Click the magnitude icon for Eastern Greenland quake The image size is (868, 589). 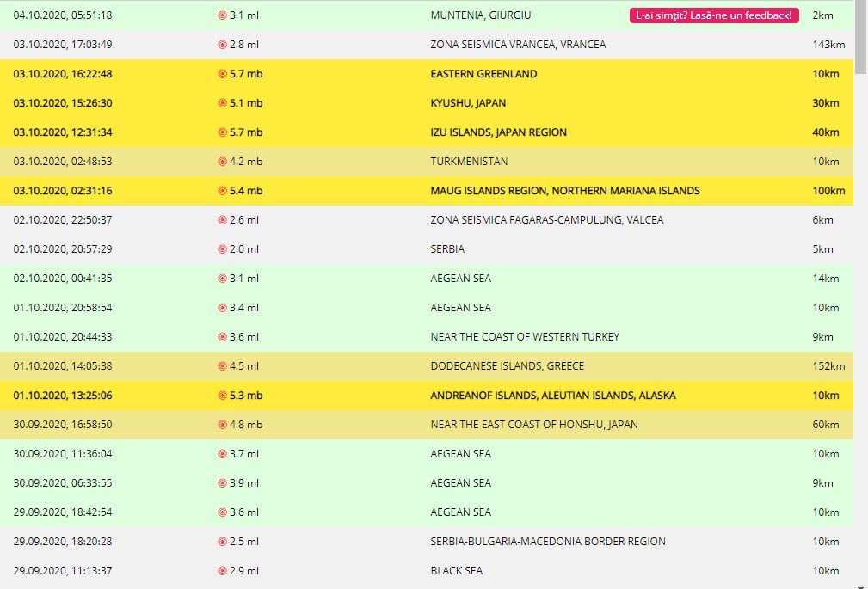(x=222, y=74)
